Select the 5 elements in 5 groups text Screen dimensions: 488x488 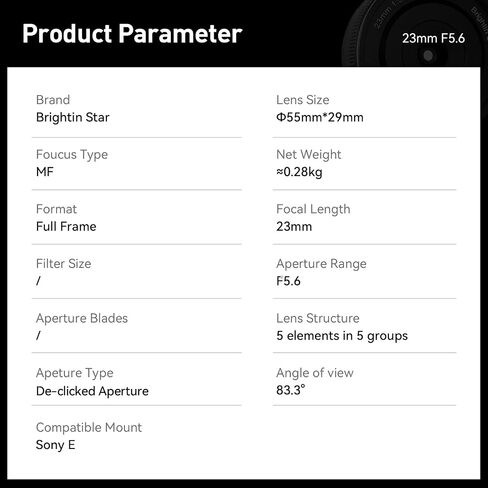pos(342,336)
